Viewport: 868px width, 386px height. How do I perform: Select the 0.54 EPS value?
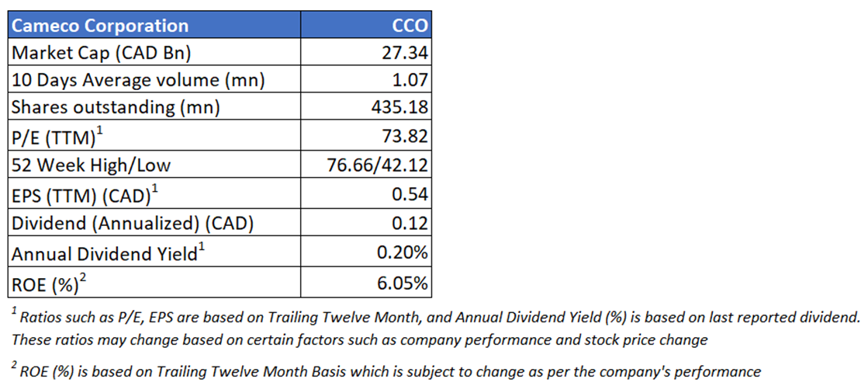[411, 194]
